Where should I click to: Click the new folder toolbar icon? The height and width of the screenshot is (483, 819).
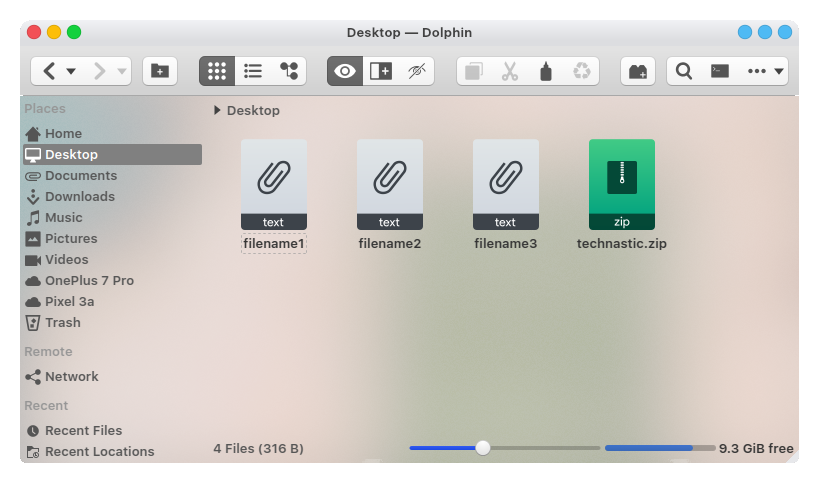tap(158, 71)
